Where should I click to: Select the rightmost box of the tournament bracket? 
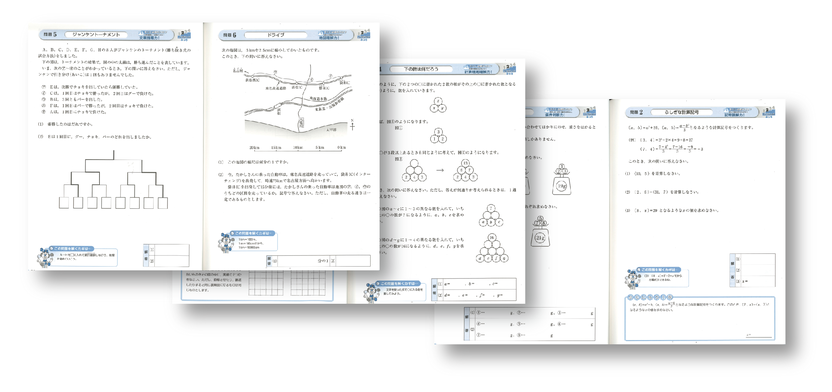click(x=163, y=203)
